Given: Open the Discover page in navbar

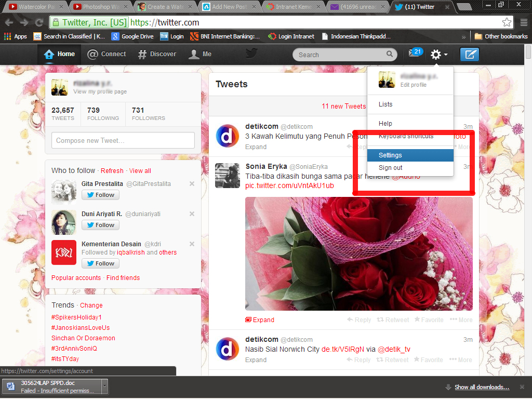Looking at the screenshot, I should [157, 54].
